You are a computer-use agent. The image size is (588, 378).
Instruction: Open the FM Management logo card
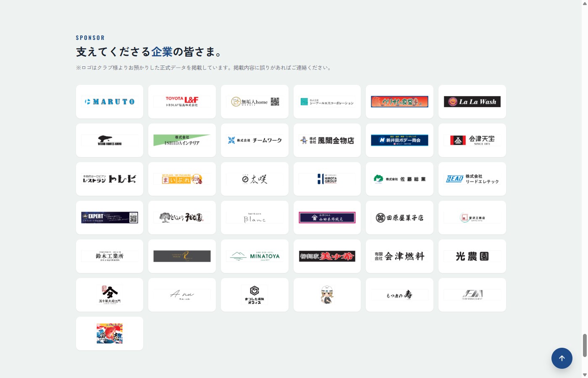[472, 295]
